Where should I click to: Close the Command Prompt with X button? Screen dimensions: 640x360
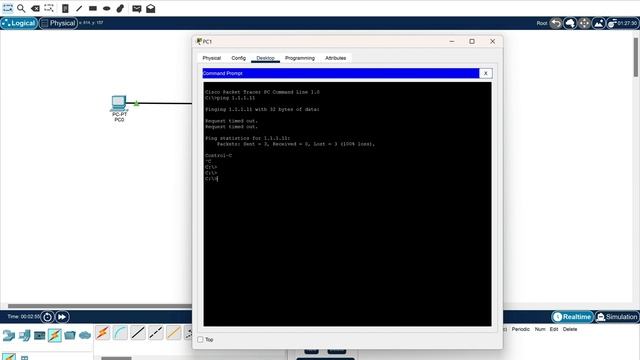point(486,73)
